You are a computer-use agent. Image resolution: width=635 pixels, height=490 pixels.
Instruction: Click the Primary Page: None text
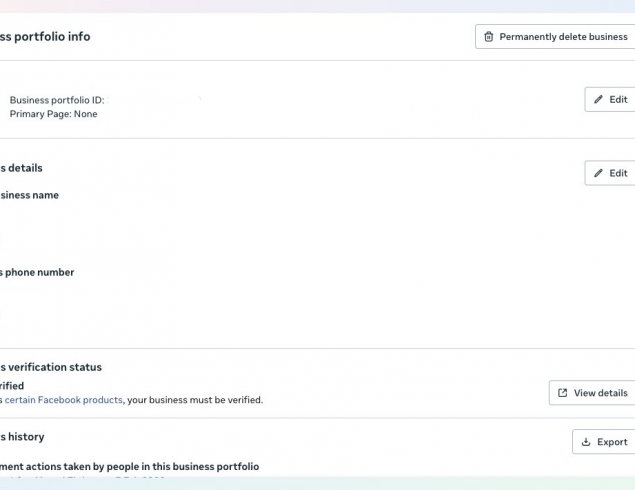(x=54, y=114)
